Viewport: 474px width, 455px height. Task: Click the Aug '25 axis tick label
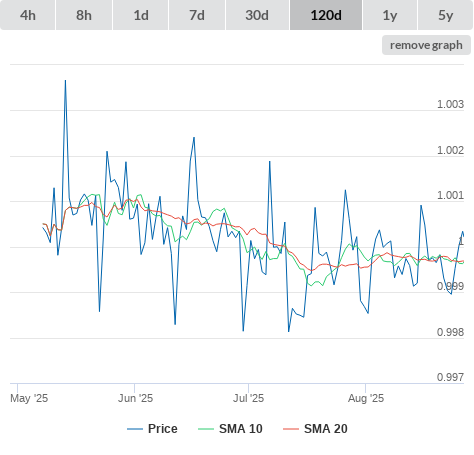[366, 398]
